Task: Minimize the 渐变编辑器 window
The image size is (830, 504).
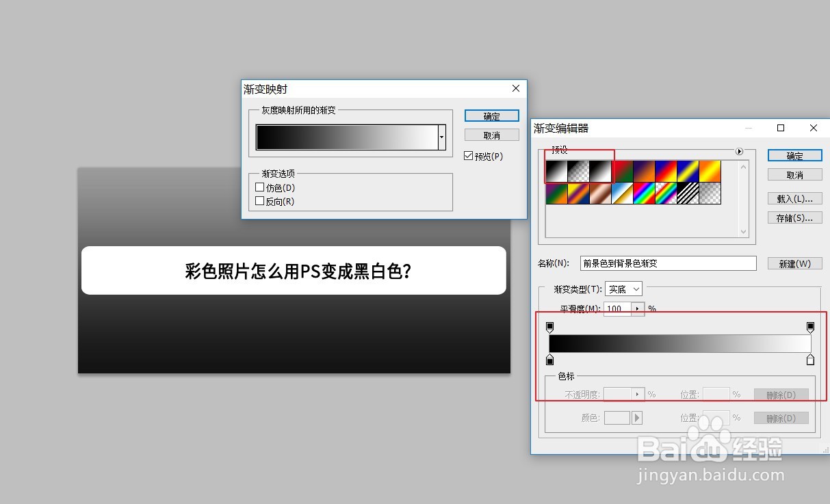Action: (749, 128)
